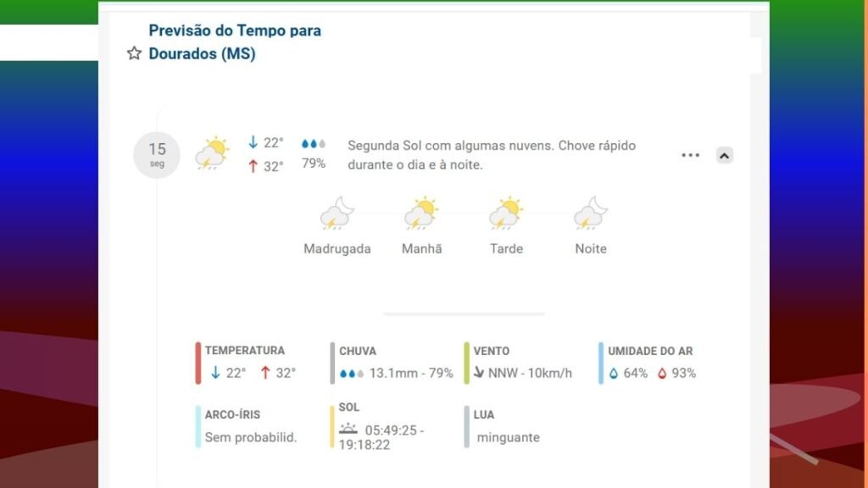Click the horizontal scroll bar under periods

[x=464, y=313]
